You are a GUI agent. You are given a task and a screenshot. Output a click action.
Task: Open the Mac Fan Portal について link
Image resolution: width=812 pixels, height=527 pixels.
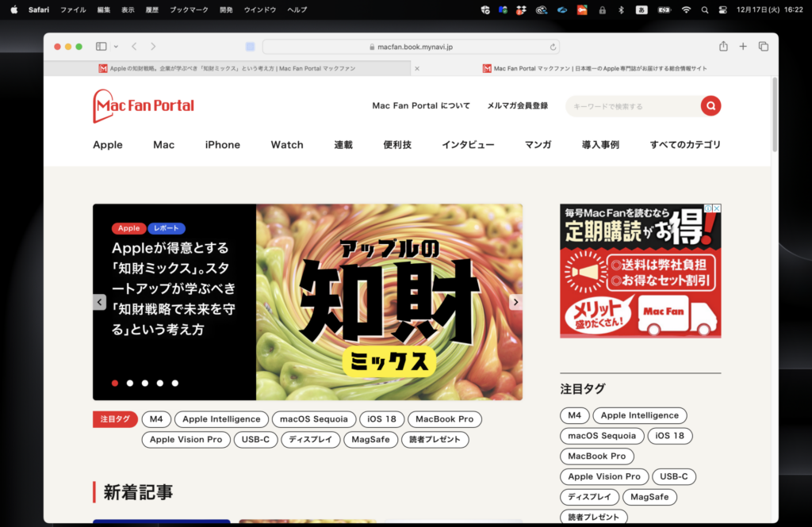pos(421,105)
